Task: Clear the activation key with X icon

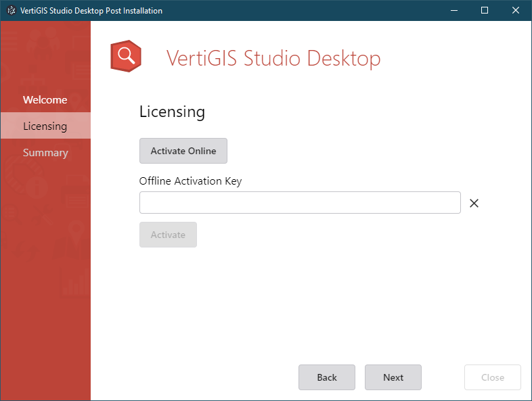Action: click(474, 203)
